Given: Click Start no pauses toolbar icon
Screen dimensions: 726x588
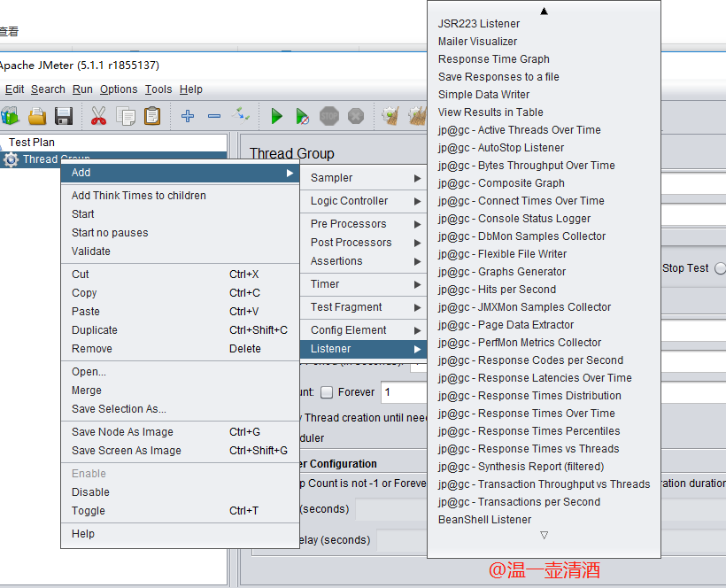Looking at the screenshot, I should (302, 116).
